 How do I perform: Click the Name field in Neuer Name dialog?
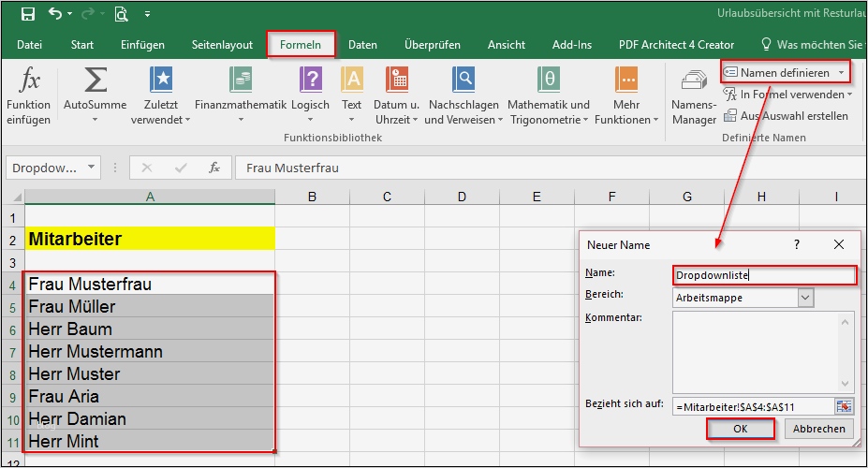(764, 275)
